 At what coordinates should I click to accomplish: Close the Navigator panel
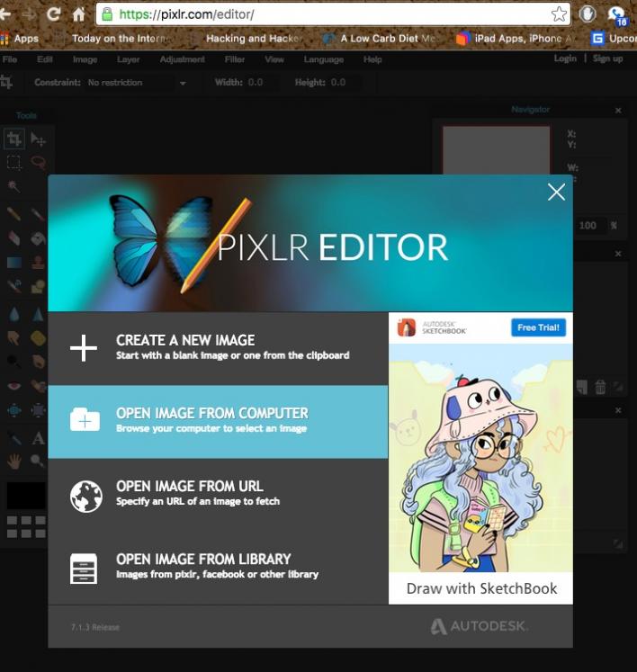618,110
